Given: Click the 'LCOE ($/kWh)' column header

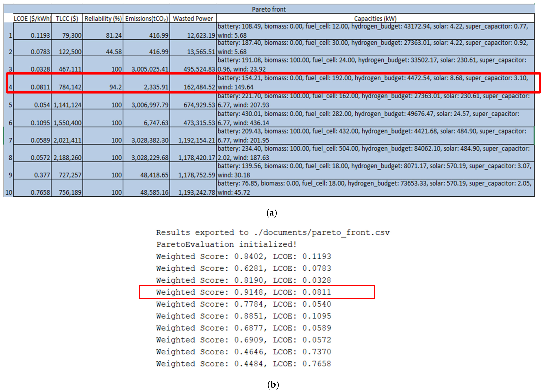Looking at the screenshot, I should pyautogui.click(x=32, y=18).
